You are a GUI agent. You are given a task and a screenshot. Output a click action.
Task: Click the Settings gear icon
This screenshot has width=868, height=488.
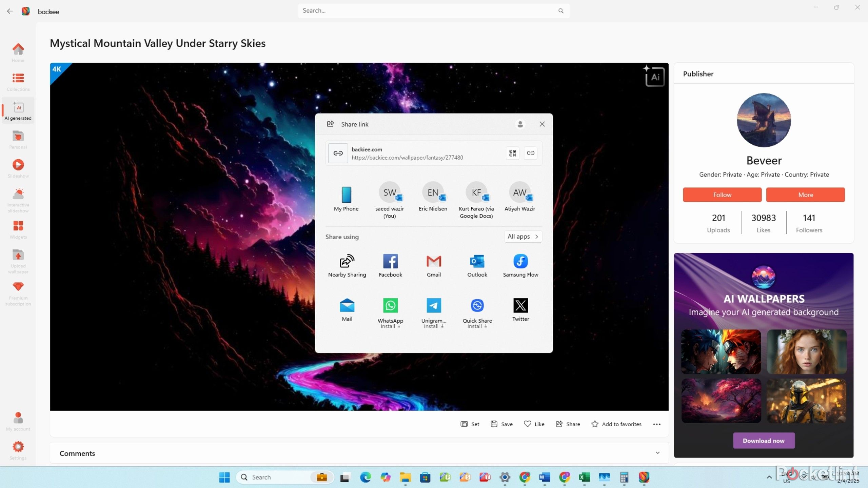coord(18,446)
